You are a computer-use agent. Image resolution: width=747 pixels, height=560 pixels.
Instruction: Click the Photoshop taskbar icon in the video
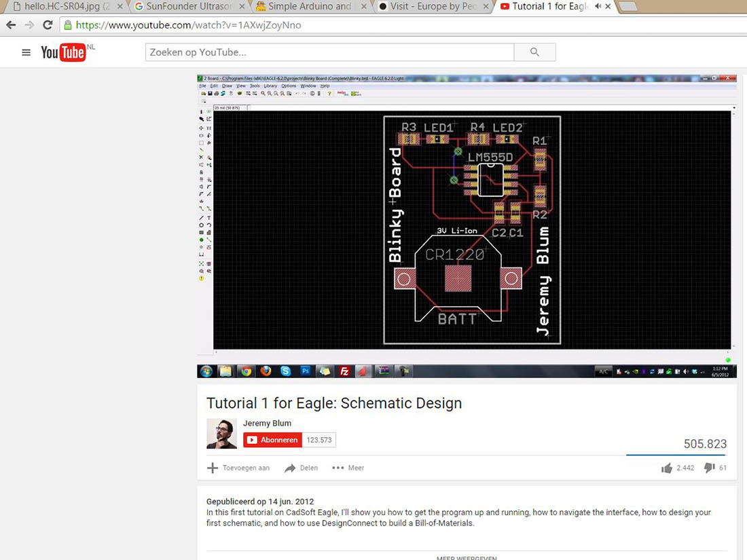click(306, 371)
